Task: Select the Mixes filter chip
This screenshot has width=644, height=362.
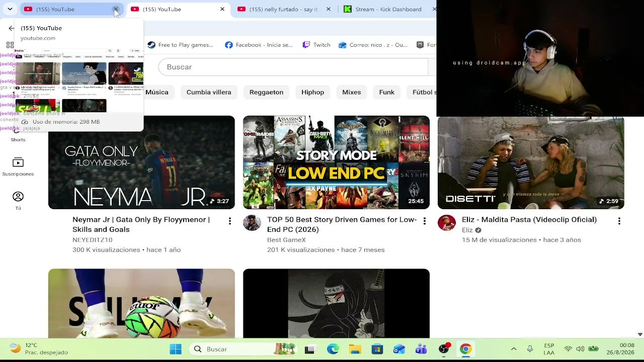Action: tap(351, 92)
